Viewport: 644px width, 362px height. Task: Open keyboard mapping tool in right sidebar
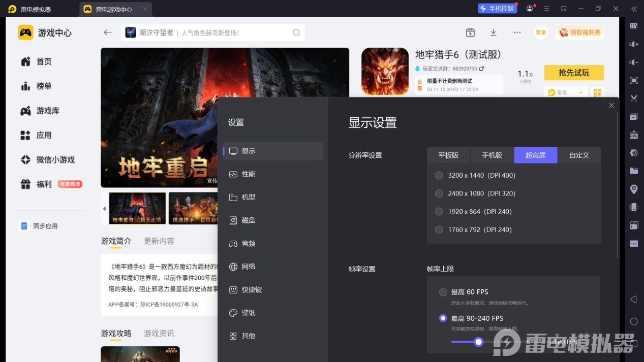point(633,26)
